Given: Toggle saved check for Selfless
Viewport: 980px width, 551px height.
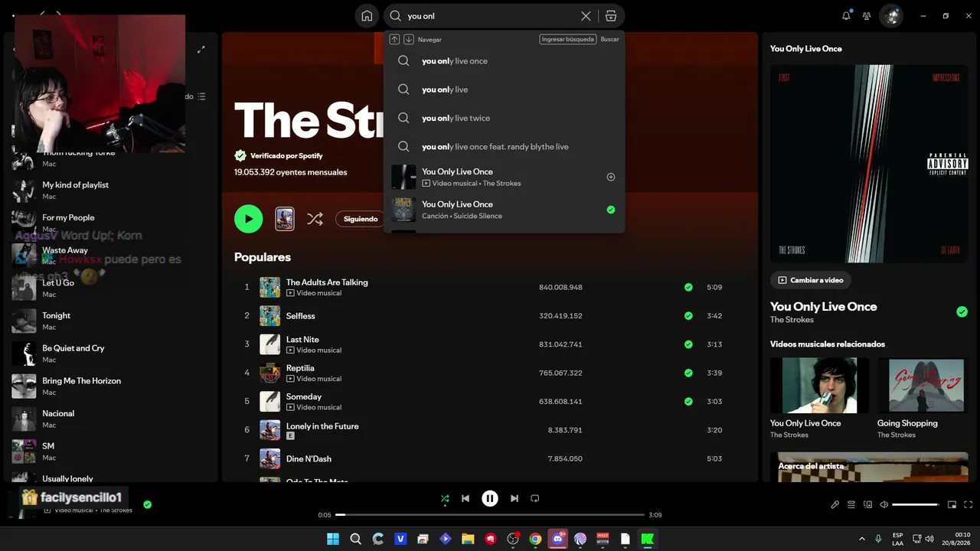Looking at the screenshot, I should click(688, 315).
